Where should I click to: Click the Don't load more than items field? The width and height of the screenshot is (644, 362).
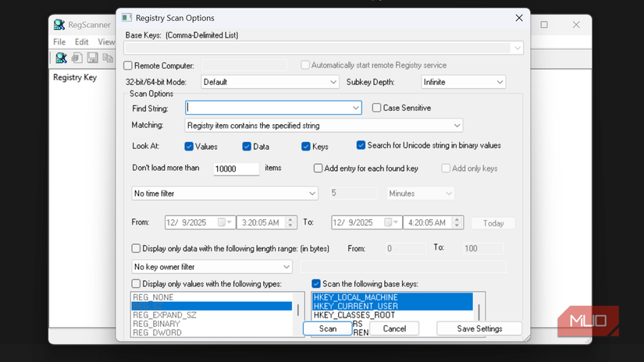click(x=237, y=169)
